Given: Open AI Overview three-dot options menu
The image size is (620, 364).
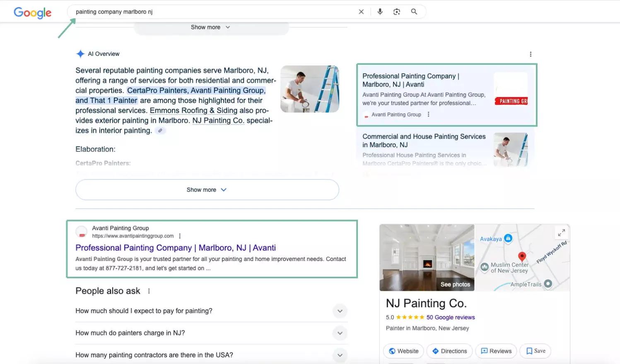Looking at the screenshot, I should 531,54.
